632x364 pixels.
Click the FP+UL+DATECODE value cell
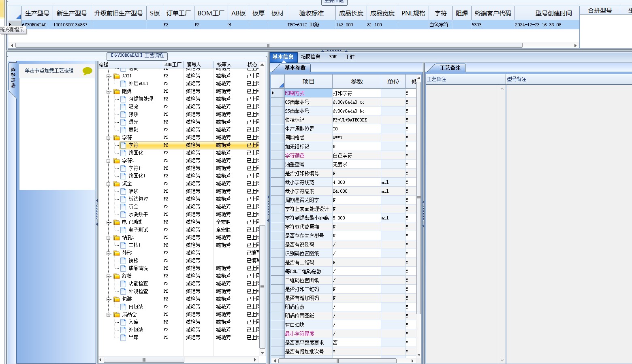tap(357, 120)
